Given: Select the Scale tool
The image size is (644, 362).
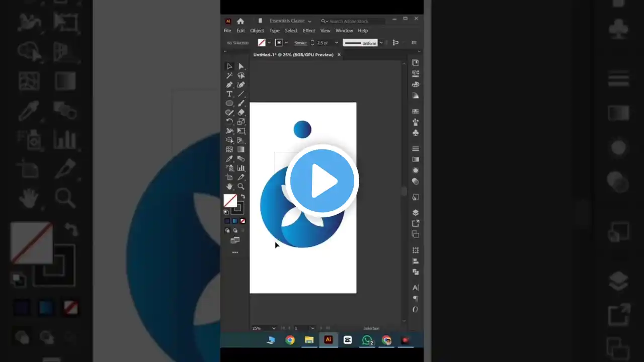Looking at the screenshot, I should tap(241, 122).
